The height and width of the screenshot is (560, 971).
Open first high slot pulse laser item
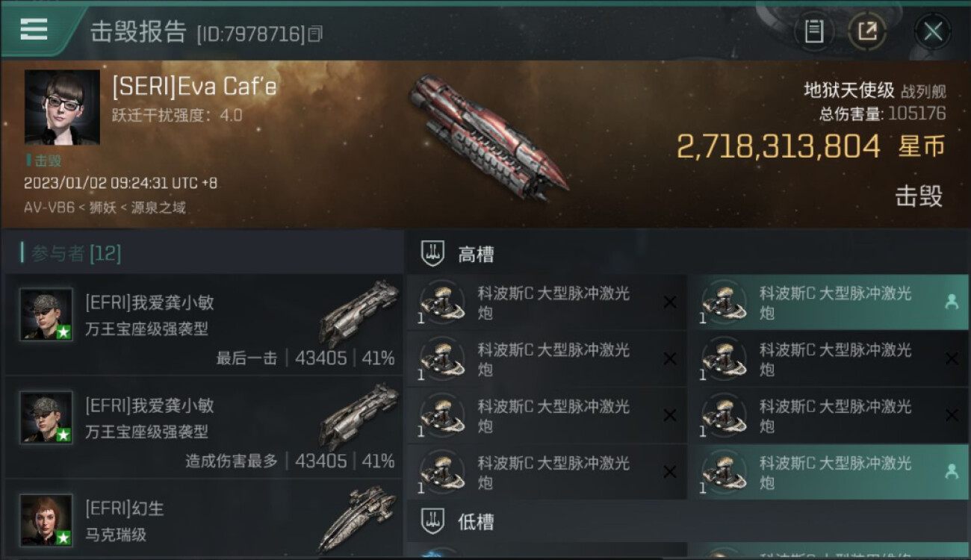(x=547, y=302)
